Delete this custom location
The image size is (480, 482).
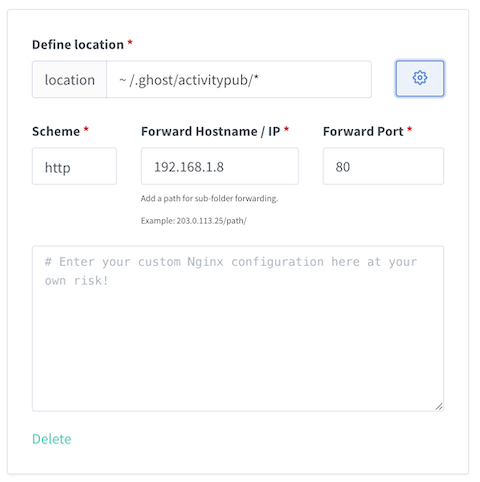(x=52, y=439)
